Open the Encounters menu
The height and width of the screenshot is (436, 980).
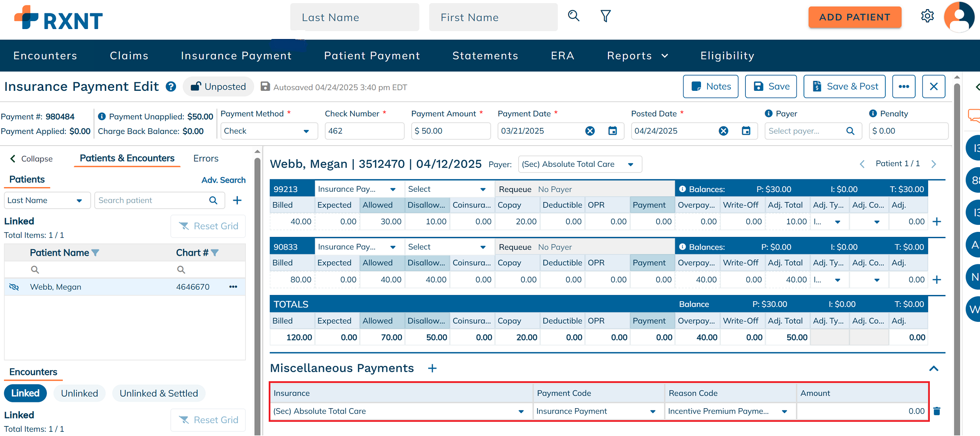coord(45,56)
